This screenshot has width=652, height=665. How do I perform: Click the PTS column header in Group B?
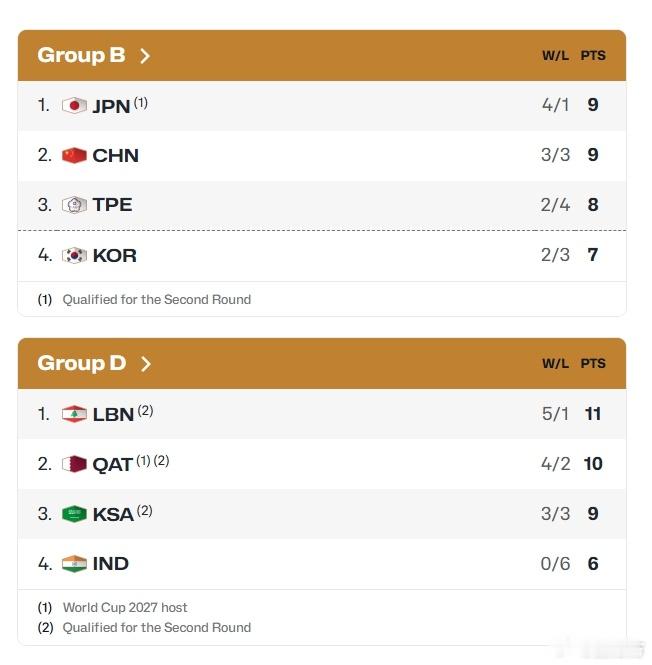(x=593, y=56)
